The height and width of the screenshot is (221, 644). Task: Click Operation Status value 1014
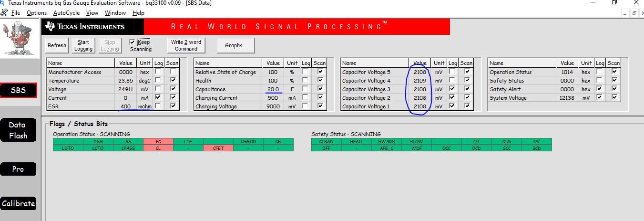[567, 72]
